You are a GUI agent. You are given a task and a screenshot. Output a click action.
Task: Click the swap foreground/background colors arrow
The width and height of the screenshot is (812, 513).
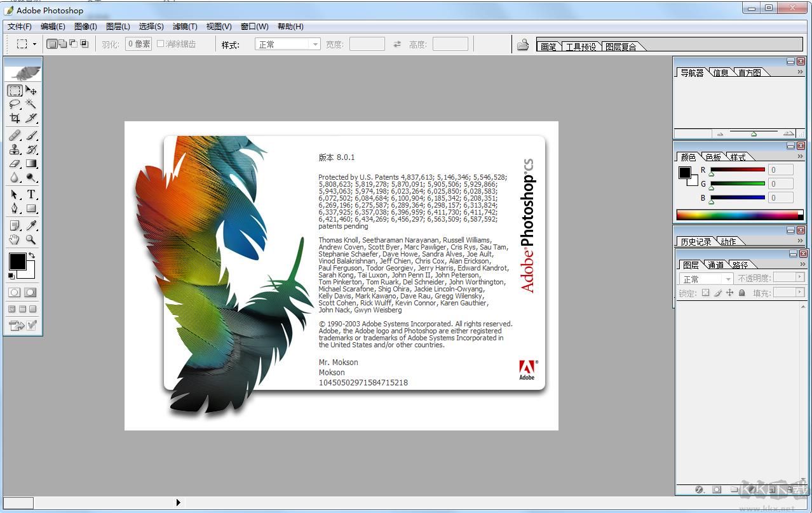pyautogui.click(x=32, y=255)
